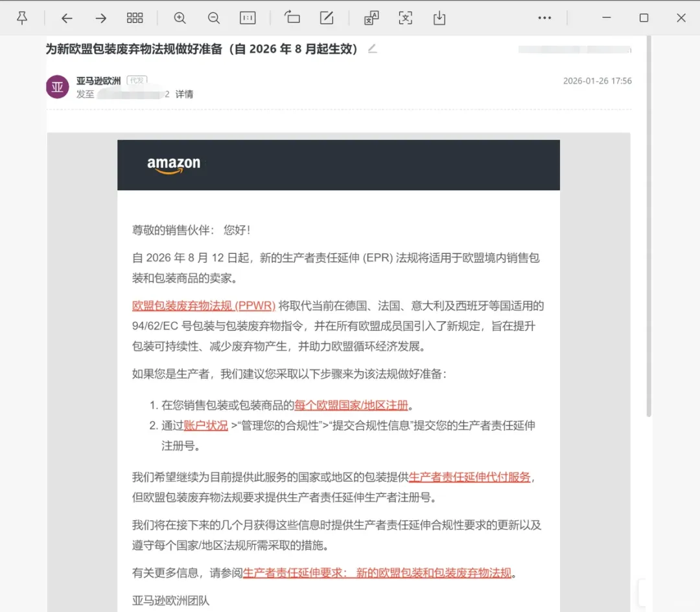Image resolution: width=700 pixels, height=612 pixels.
Task: Show image at 1:1 actual size
Action: point(248,18)
